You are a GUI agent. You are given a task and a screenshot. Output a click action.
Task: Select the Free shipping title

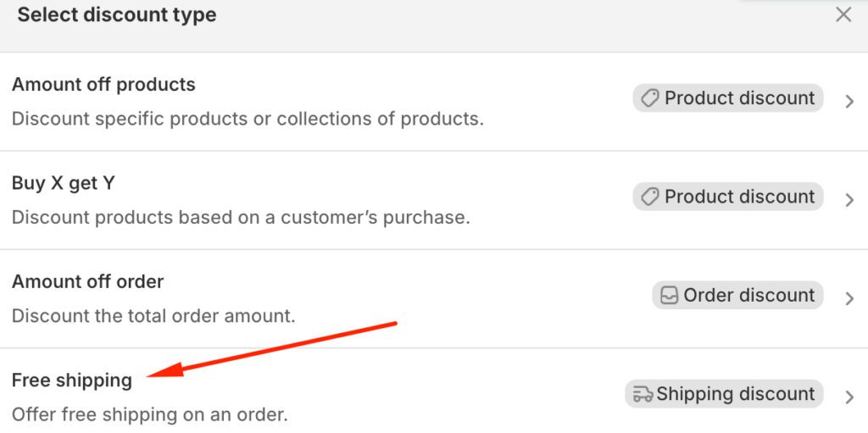[72, 380]
